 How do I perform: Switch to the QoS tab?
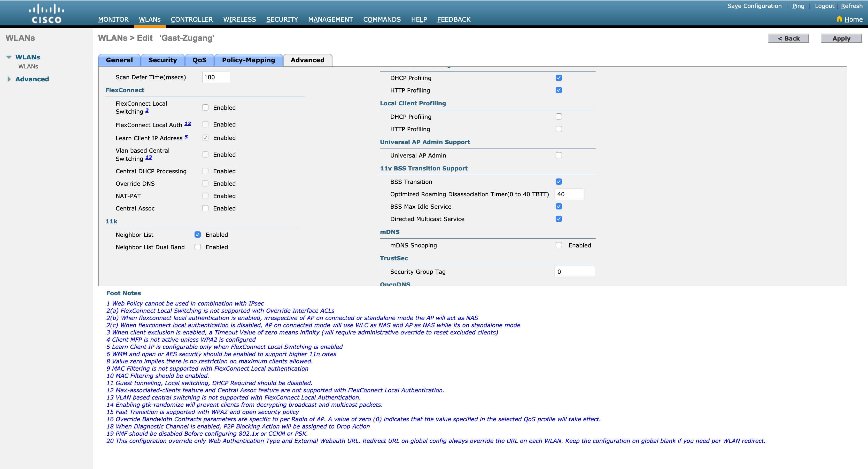[x=199, y=60]
